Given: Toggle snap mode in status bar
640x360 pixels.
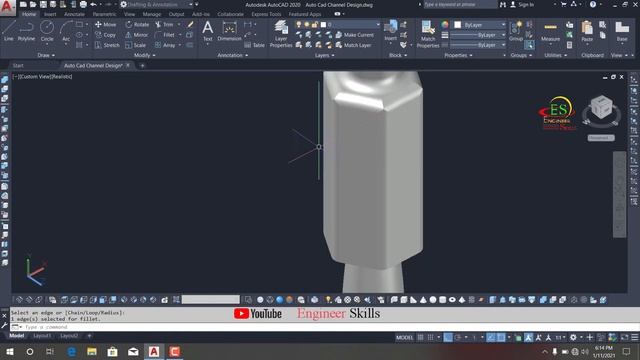Looking at the screenshot, I should click(430, 338).
